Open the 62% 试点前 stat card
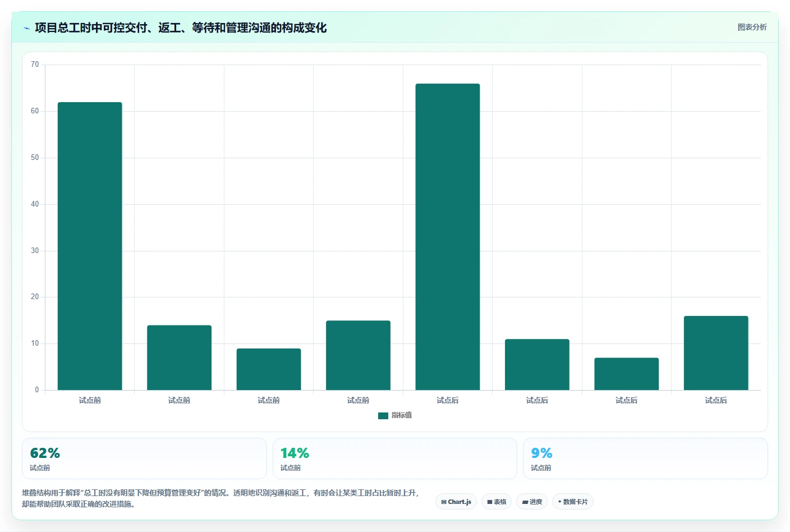This screenshot has width=790, height=532. (144, 458)
